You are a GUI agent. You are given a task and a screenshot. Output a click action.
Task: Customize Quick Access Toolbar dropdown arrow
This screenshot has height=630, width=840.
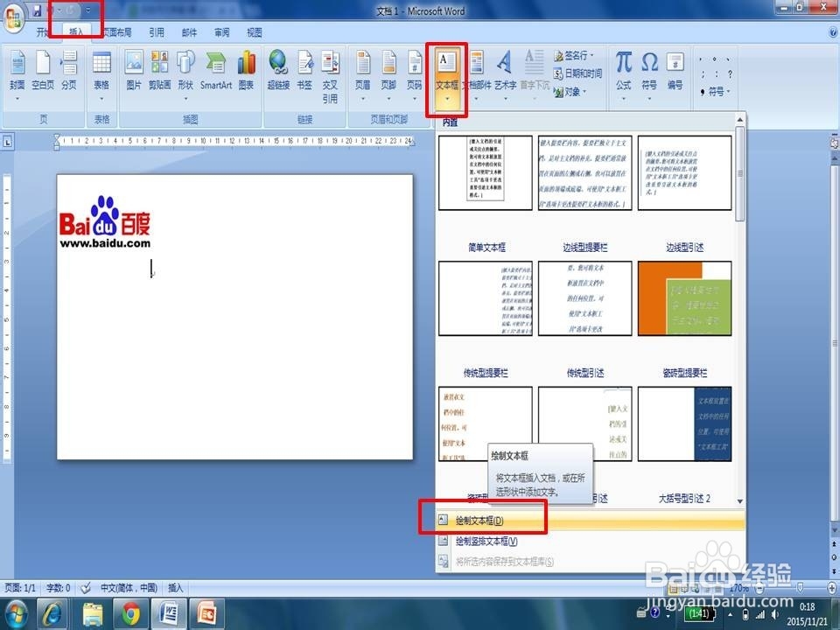[x=88, y=10]
